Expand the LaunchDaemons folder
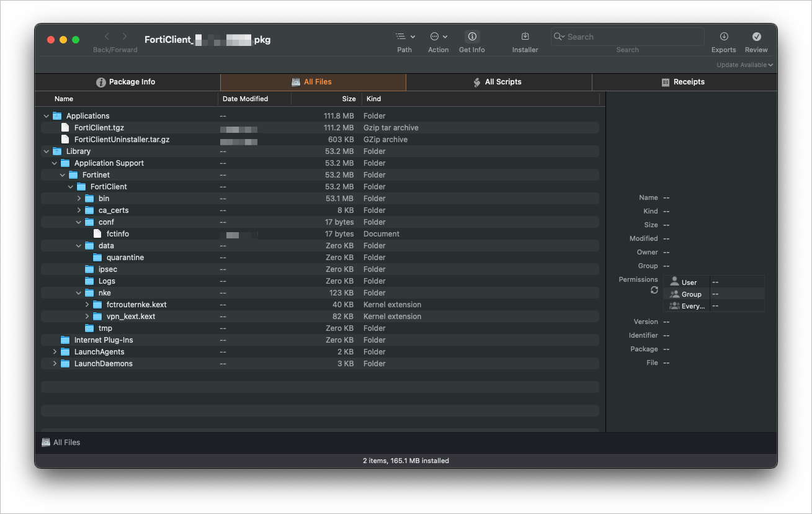This screenshot has width=812, height=514. (x=55, y=364)
